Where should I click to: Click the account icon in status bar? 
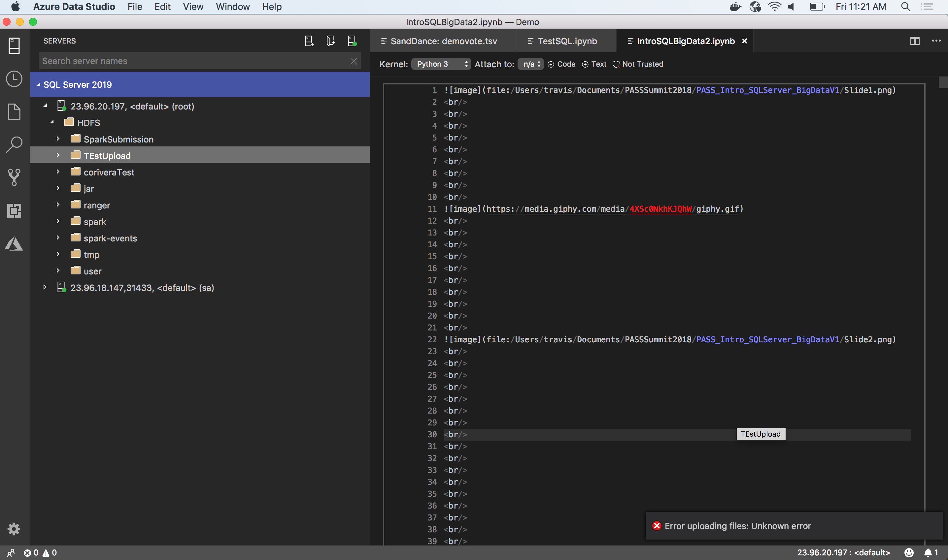[11, 553]
